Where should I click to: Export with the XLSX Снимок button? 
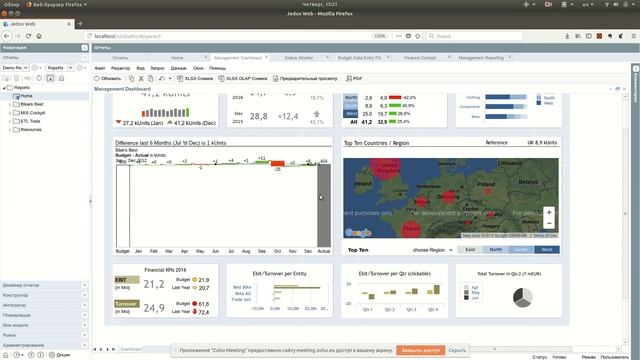coord(195,78)
